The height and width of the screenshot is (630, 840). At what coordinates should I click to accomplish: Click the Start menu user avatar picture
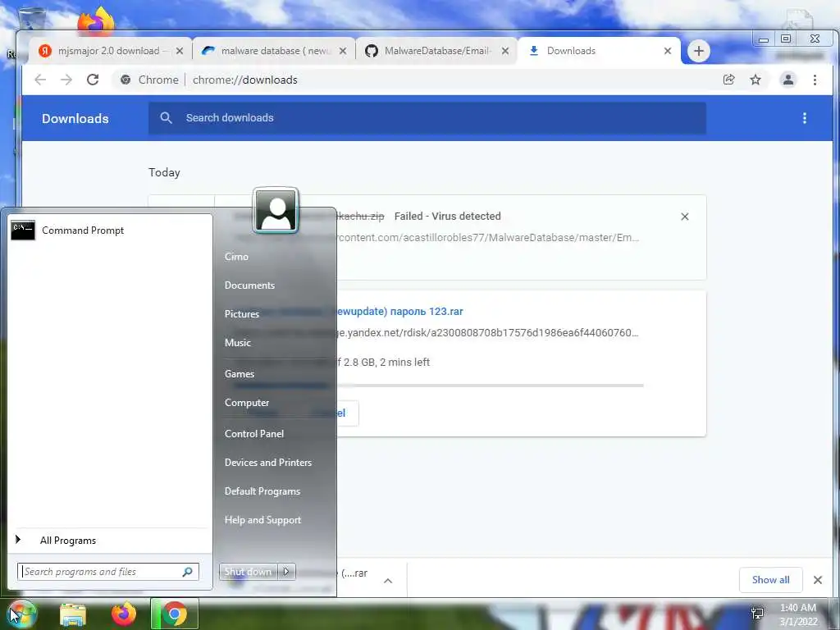point(276,211)
